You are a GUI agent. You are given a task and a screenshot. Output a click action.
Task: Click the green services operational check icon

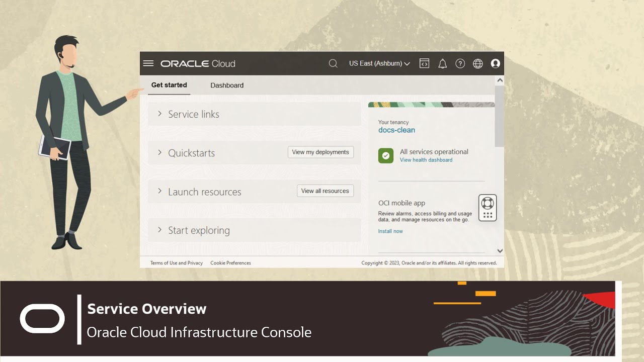tap(386, 155)
